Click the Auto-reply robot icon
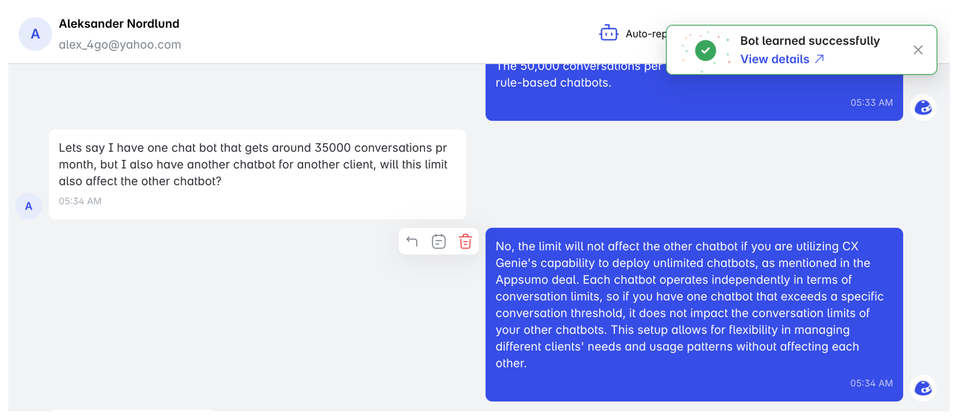Viewport: 980px width, 420px height. coord(608,33)
